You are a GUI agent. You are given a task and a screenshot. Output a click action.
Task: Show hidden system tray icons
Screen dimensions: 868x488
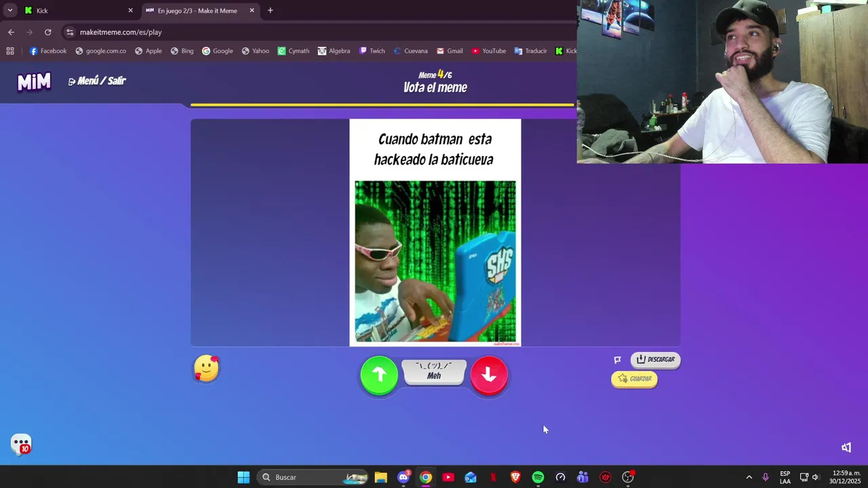(x=749, y=477)
